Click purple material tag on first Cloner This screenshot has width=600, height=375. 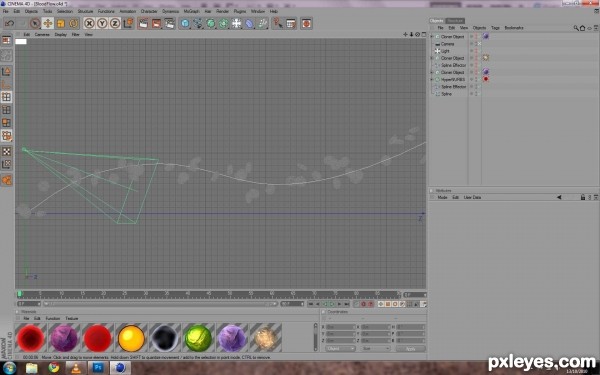[x=486, y=36]
